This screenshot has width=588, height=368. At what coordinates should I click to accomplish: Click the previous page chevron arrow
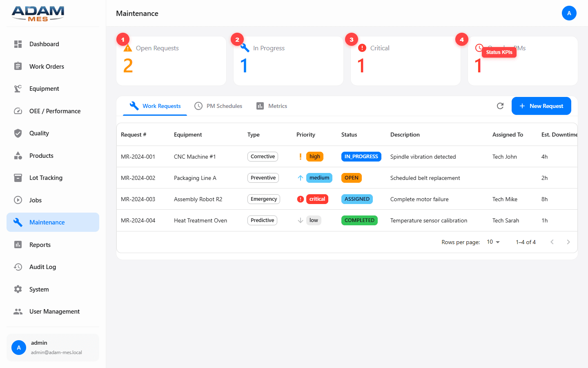click(552, 242)
